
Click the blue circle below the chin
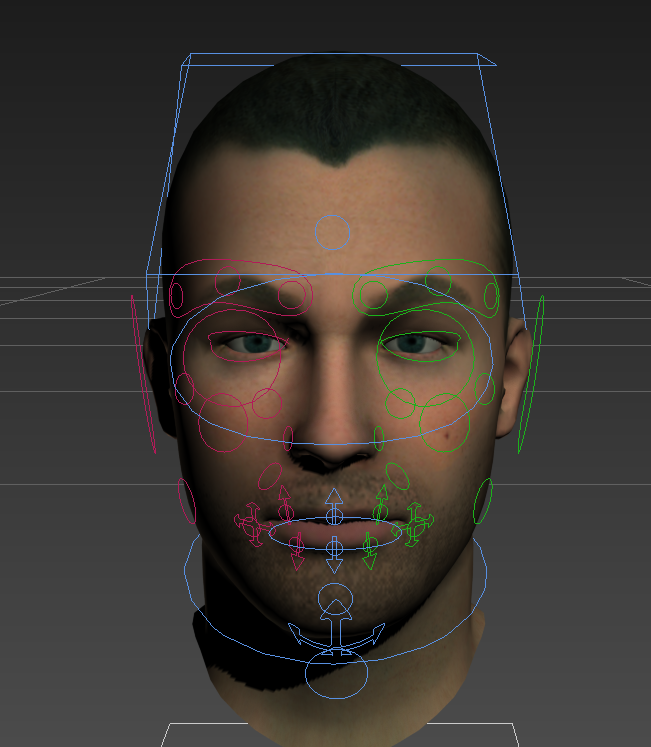pos(337,675)
